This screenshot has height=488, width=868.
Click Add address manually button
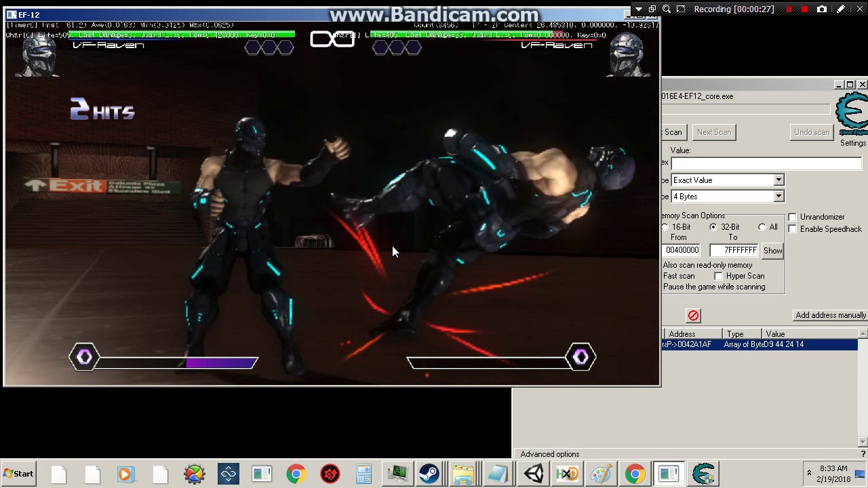[x=831, y=315]
